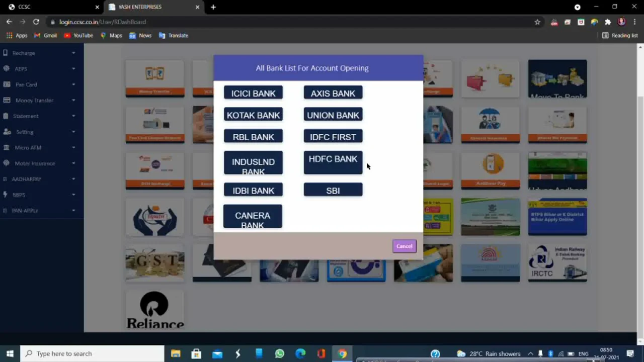644x362 pixels.
Task: Open the Rain showers weather widget
Action: [x=489, y=353]
